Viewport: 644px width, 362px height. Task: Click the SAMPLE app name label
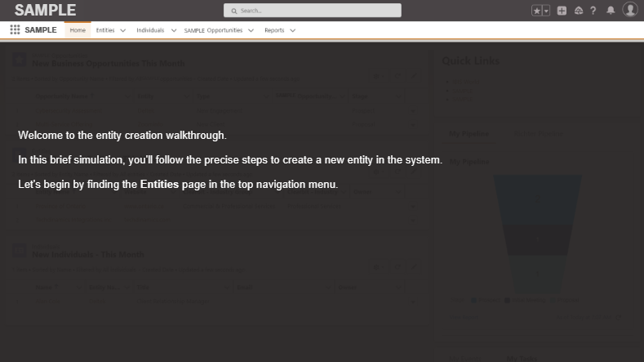pos(41,30)
